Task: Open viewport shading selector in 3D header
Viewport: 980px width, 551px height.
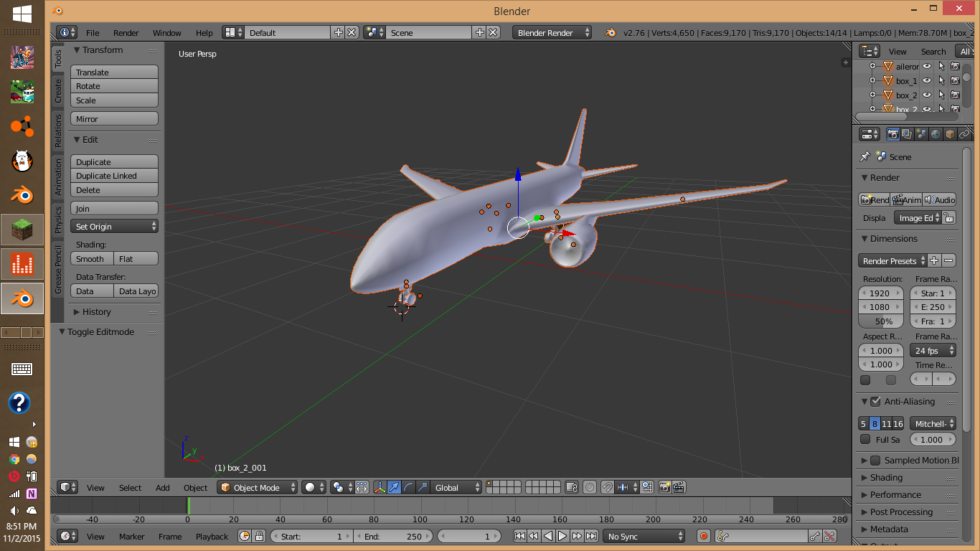Action: pyautogui.click(x=314, y=487)
